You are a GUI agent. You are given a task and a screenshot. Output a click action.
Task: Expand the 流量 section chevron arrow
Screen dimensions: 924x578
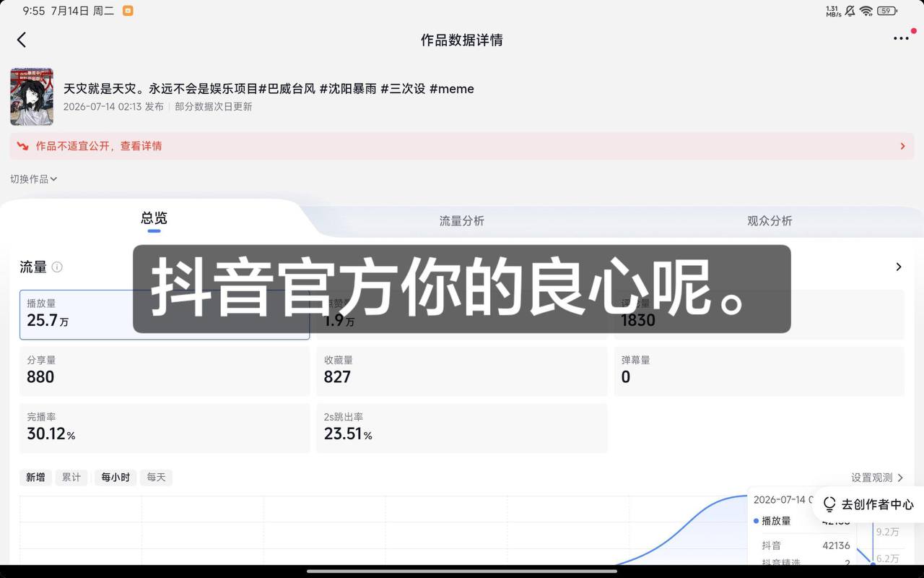[899, 267]
